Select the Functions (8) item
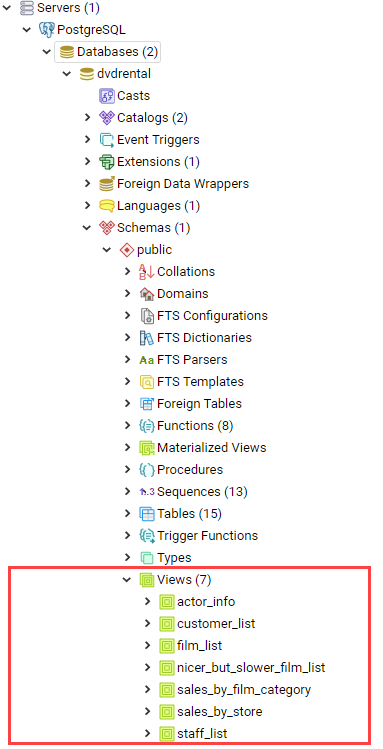This screenshot has height=749, width=383. click(195, 425)
